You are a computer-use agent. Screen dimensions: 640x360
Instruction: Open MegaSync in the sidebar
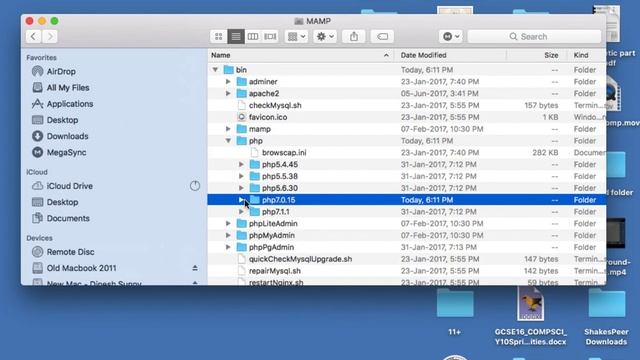click(x=66, y=153)
